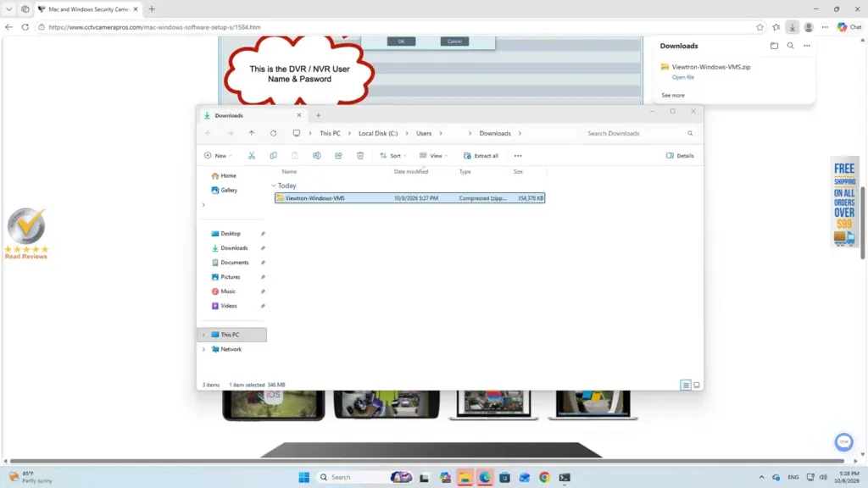Viewport: 868px width, 488px height.
Task: Open Windows Start menu
Action: [x=304, y=477]
